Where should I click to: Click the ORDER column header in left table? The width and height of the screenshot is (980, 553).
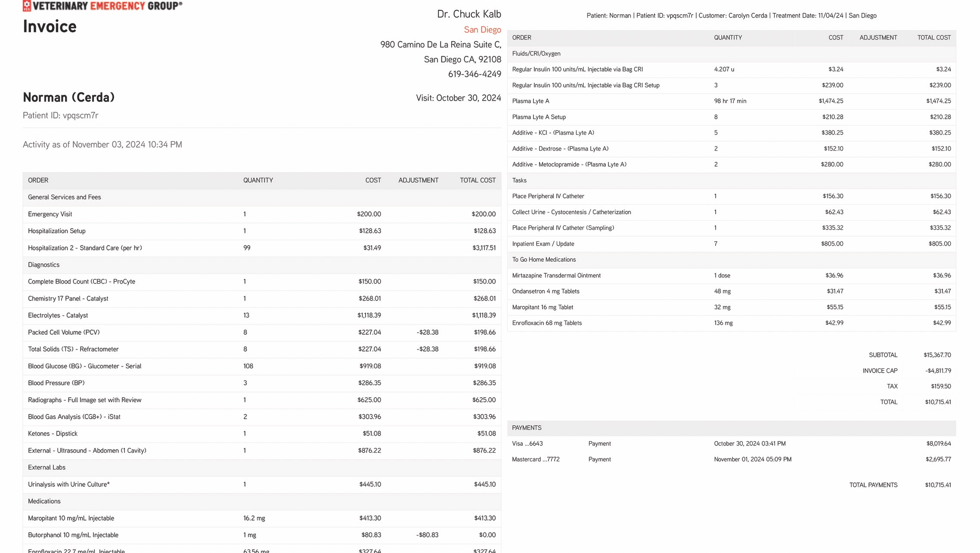(x=38, y=180)
